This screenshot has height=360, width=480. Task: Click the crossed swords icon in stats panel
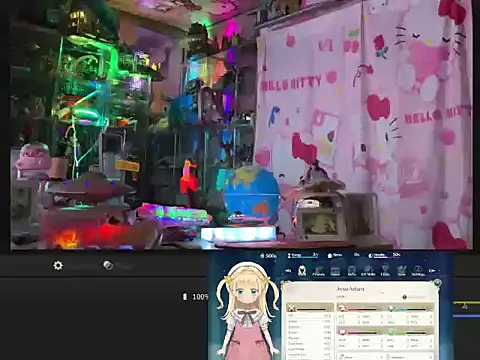coord(292,308)
